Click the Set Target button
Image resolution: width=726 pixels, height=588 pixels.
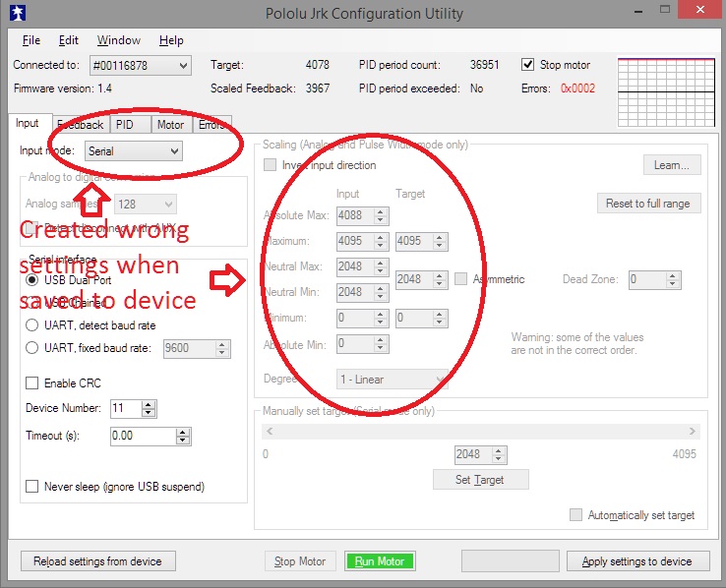tap(481, 480)
